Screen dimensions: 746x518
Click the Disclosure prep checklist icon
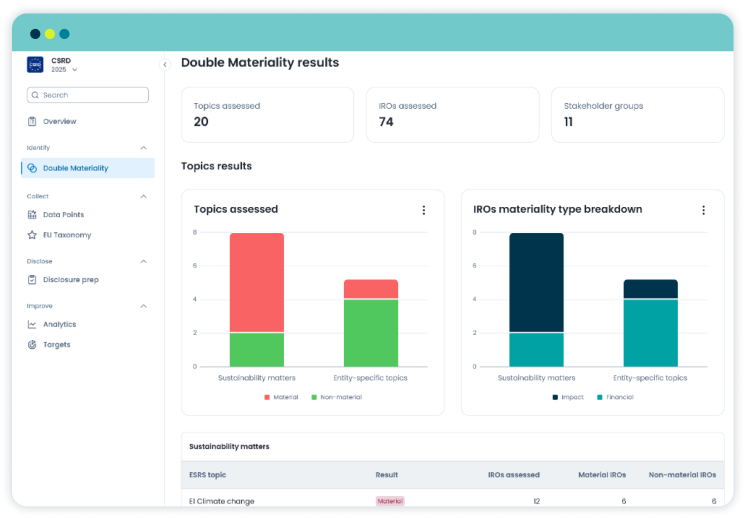pyautogui.click(x=32, y=280)
